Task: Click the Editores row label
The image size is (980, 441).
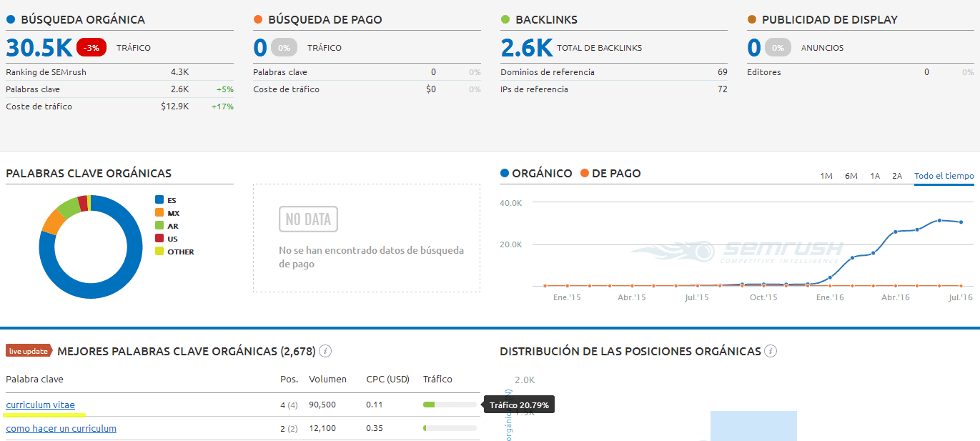Action: (x=764, y=72)
